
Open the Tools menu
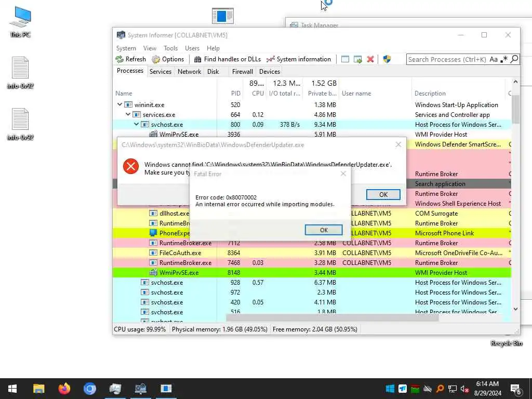[170, 48]
